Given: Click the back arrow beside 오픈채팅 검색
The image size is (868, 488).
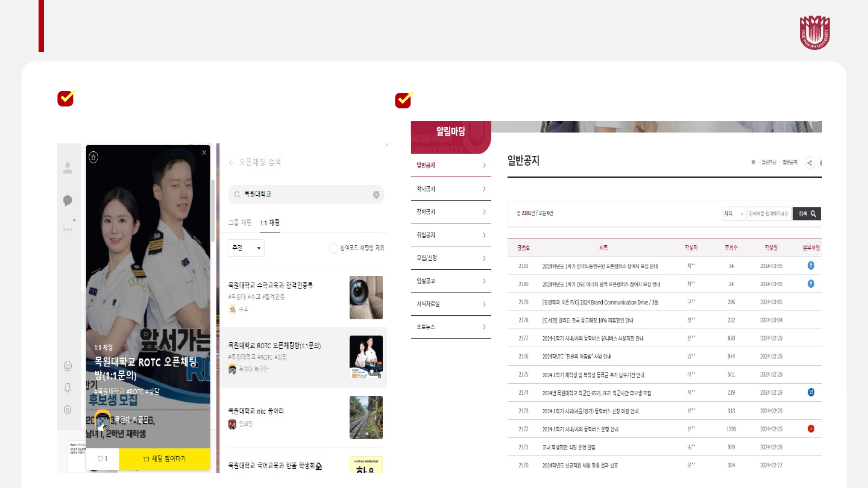Looking at the screenshot, I should (x=231, y=163).
